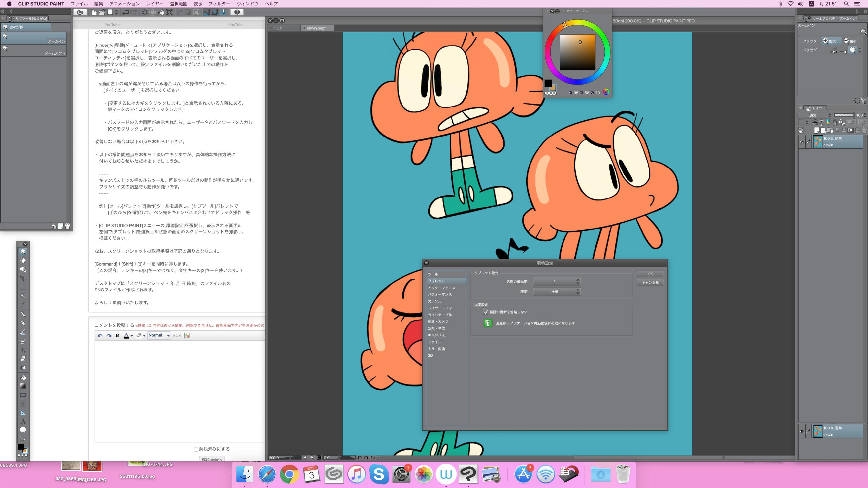Toggle 描画の更新を省略しない checkbox

pos(486,312)
